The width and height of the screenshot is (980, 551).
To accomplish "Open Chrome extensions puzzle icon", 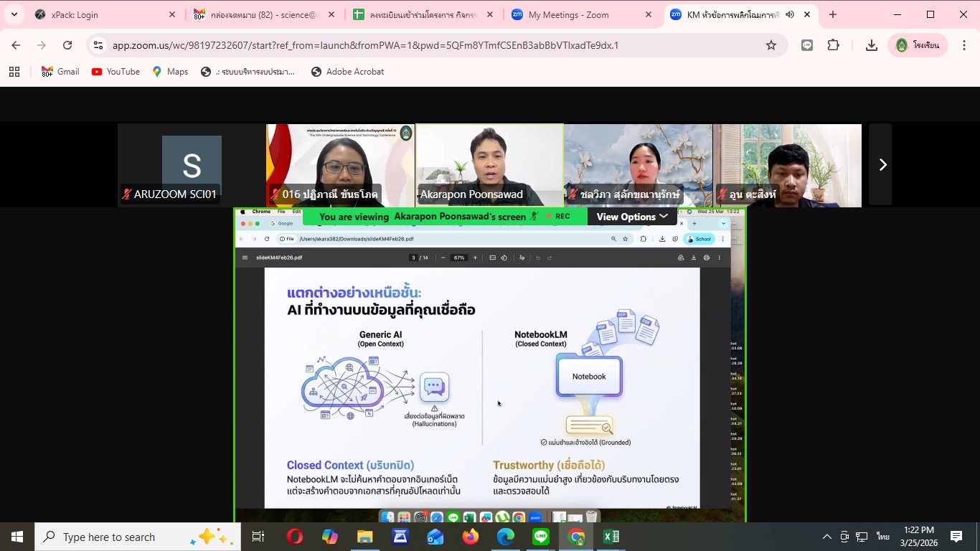I will pos(833,45).
